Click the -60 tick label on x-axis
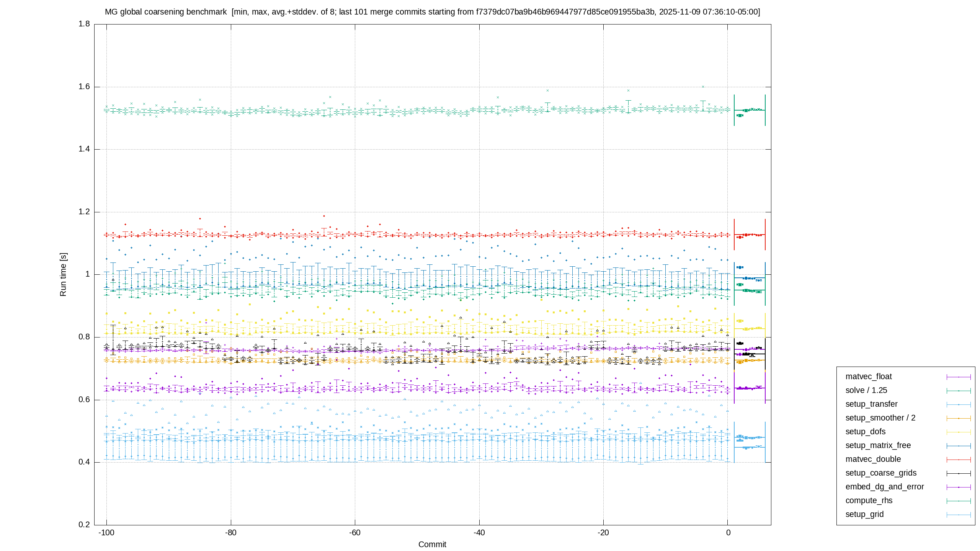This screenshot has width=980, height=551. click(x=355, y=533)
